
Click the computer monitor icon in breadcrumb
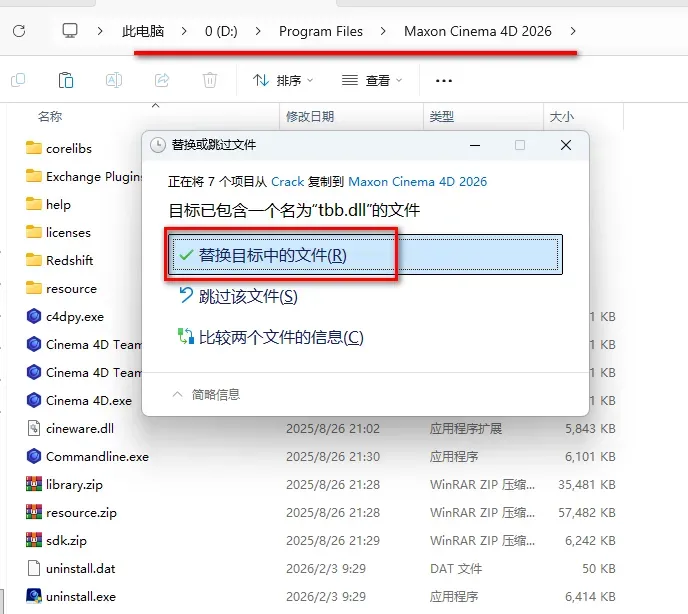click(x=70, y=31)
